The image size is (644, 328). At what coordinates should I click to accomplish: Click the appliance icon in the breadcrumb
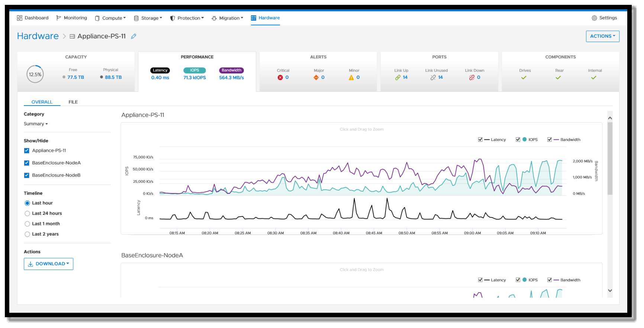click(73, 36)
